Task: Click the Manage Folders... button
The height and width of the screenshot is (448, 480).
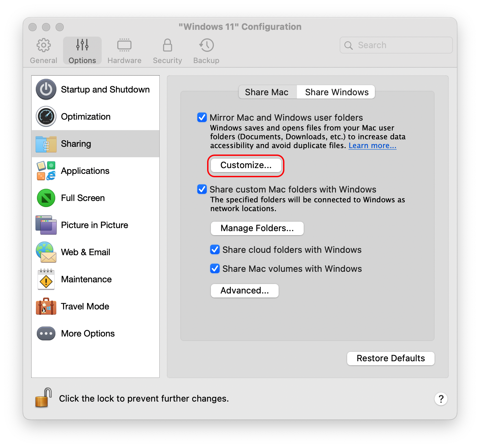Action: (x=257, y=228)
